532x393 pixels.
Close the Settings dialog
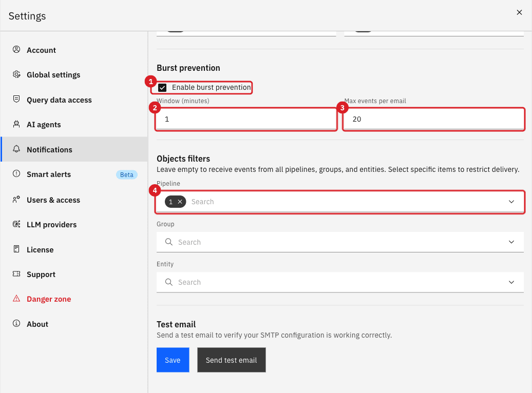pos(519,12)
